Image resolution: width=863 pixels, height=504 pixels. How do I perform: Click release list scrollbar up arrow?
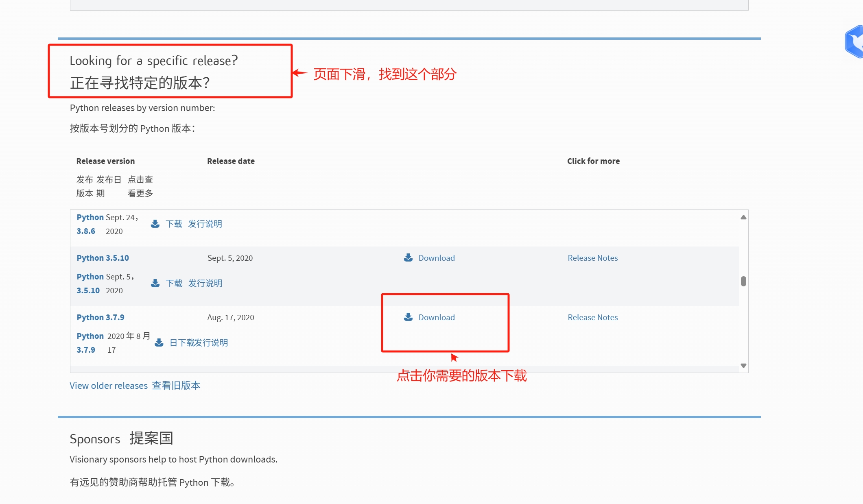pyautogui.click(x=743, y=217)
